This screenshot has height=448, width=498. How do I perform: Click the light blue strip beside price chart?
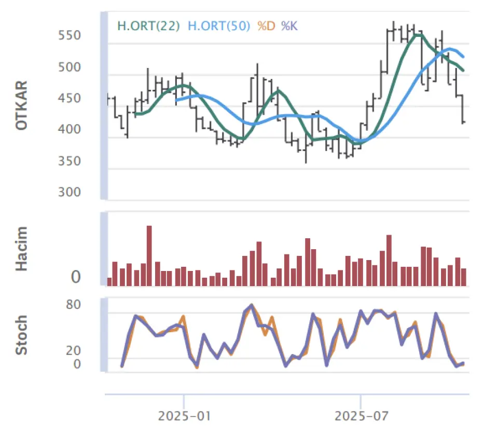tap(104, 106)
